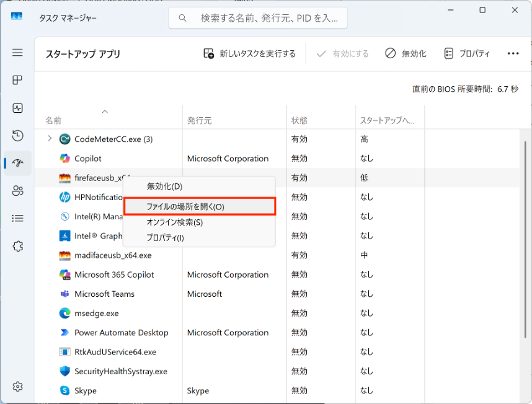Open the more options ellipsis menu
The image size is (532, 404).
pos(513,54)
